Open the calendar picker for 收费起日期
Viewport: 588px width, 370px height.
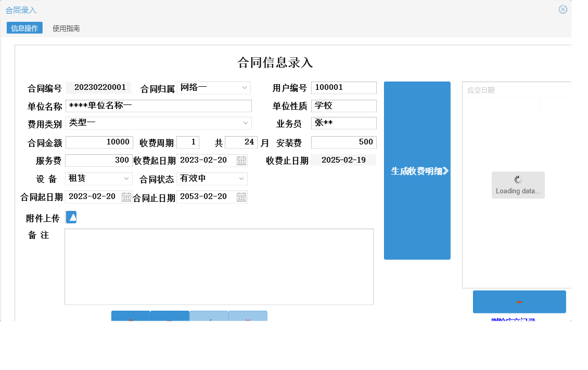(x=241, y=161)
